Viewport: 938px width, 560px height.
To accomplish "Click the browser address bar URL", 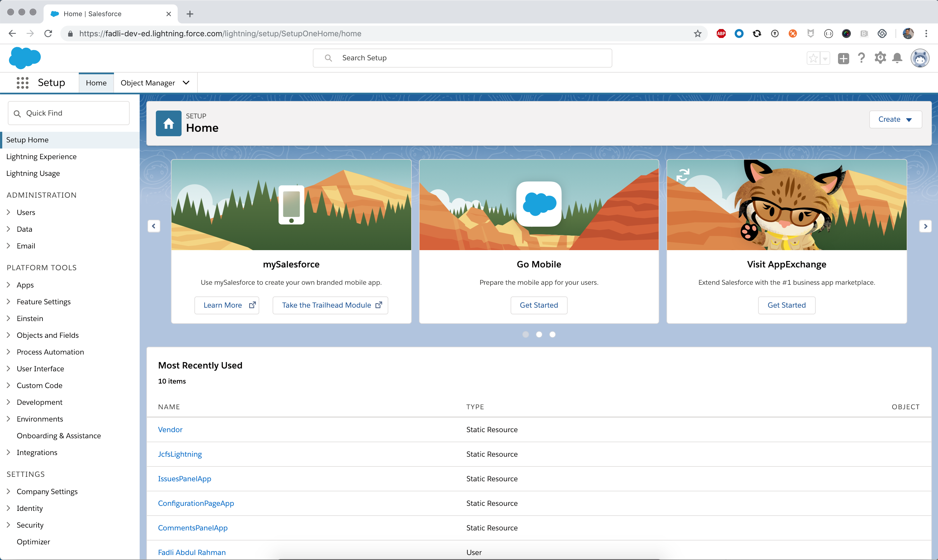I will click(x=220, y=33).
